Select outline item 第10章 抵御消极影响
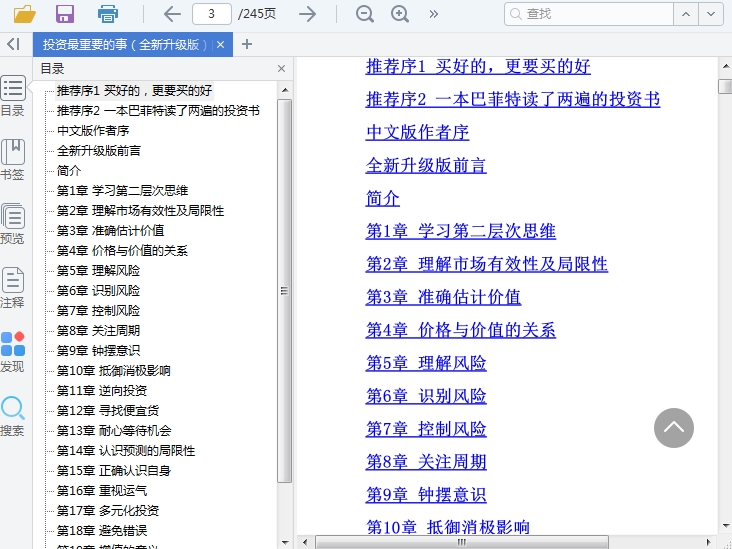This screenshot has width=732, height=549. pos(113,371)
